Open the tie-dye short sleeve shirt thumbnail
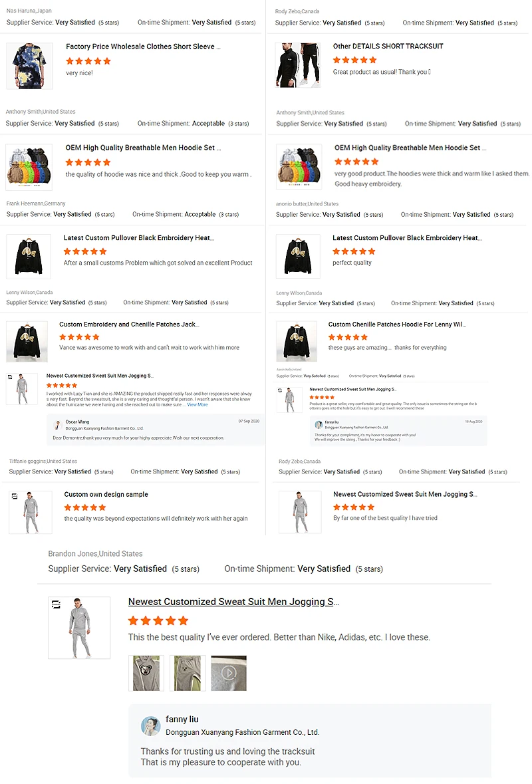Image resolution: width=532 pixels, height=784 pixels. 29,66
